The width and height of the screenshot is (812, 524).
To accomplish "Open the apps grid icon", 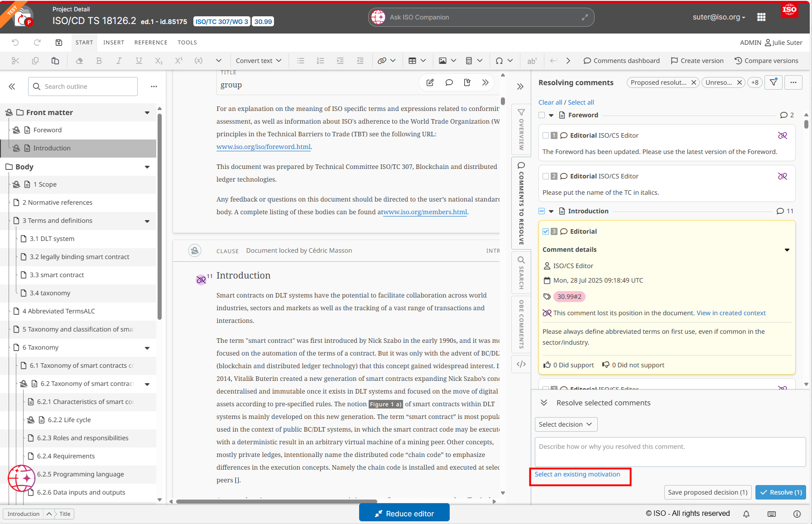I will point(761,17).
